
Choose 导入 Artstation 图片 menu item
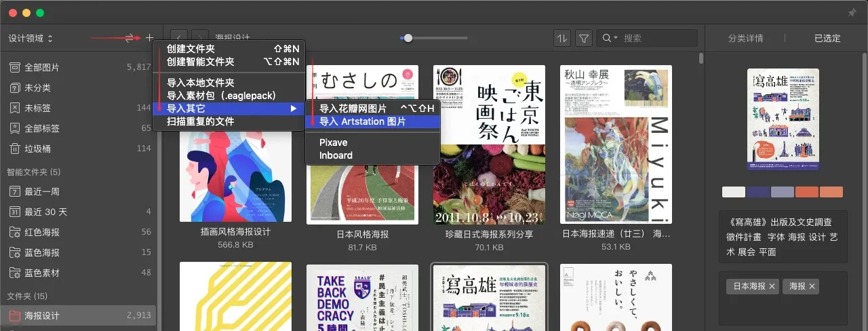[363, 121]
